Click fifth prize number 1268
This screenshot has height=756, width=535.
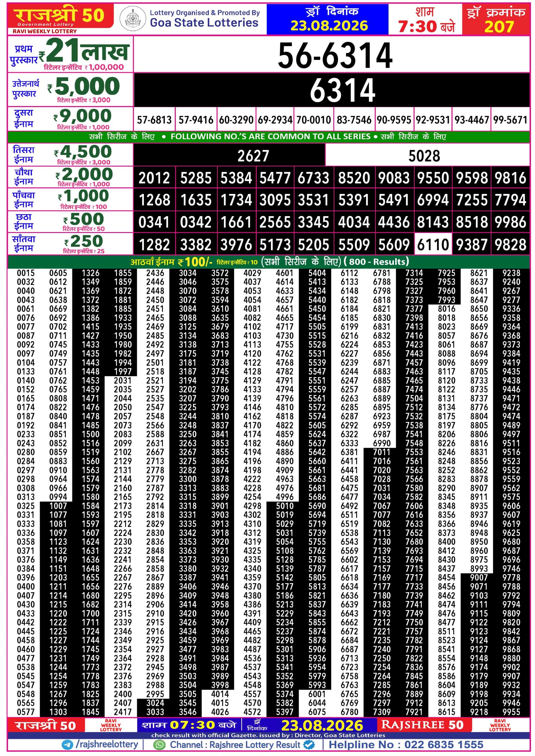[x=154, y=200]
